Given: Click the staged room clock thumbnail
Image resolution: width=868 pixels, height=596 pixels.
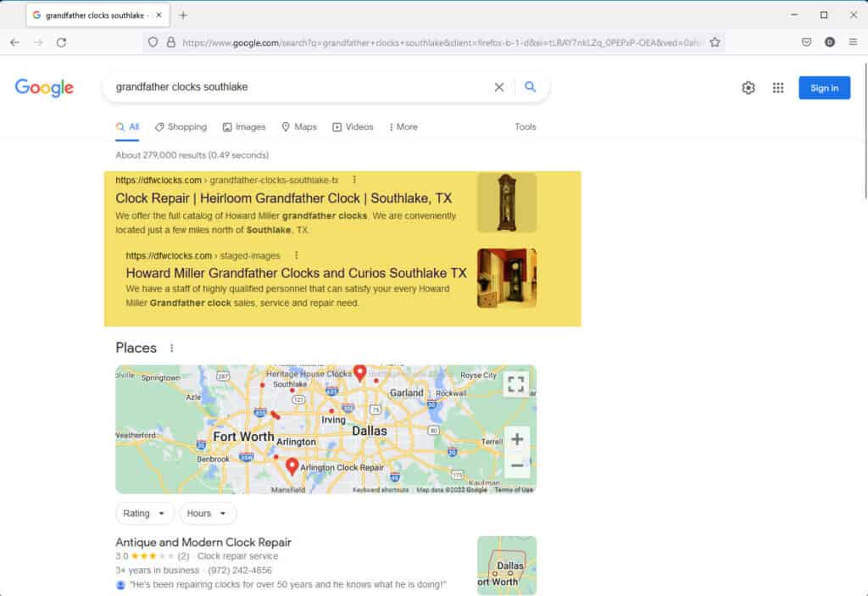Looking at the screenshot, I should click(507, 278).
